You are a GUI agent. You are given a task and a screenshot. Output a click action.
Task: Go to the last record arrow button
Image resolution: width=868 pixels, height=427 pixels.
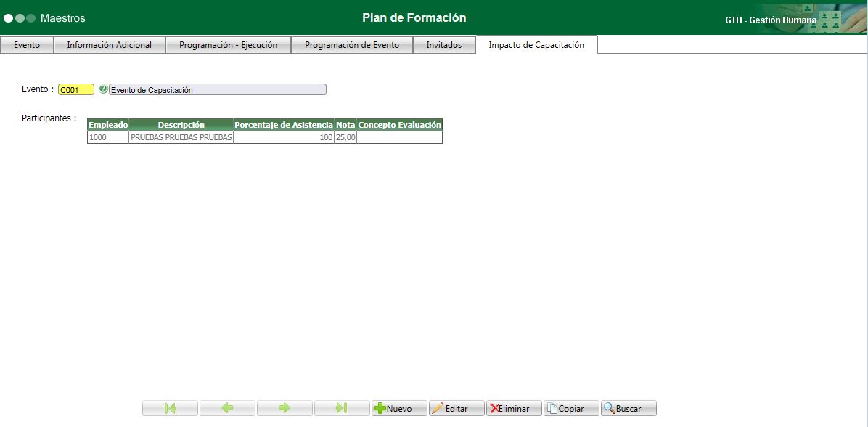pos(342,408)
